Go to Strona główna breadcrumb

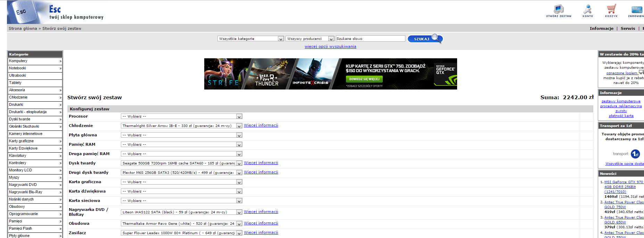(23, 28)
